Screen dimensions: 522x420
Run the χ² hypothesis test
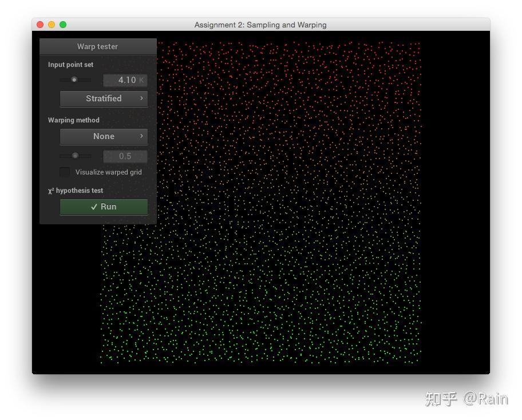tap(103, 207)
